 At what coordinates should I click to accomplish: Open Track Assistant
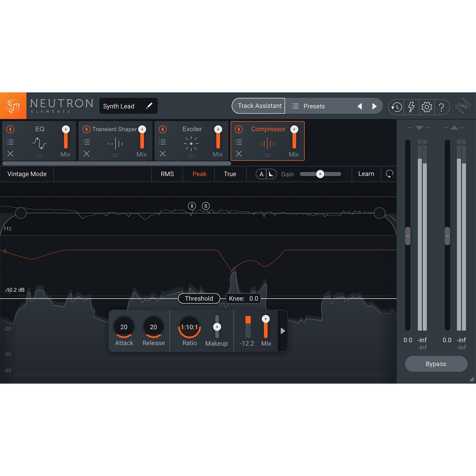[x=259, y=106]
